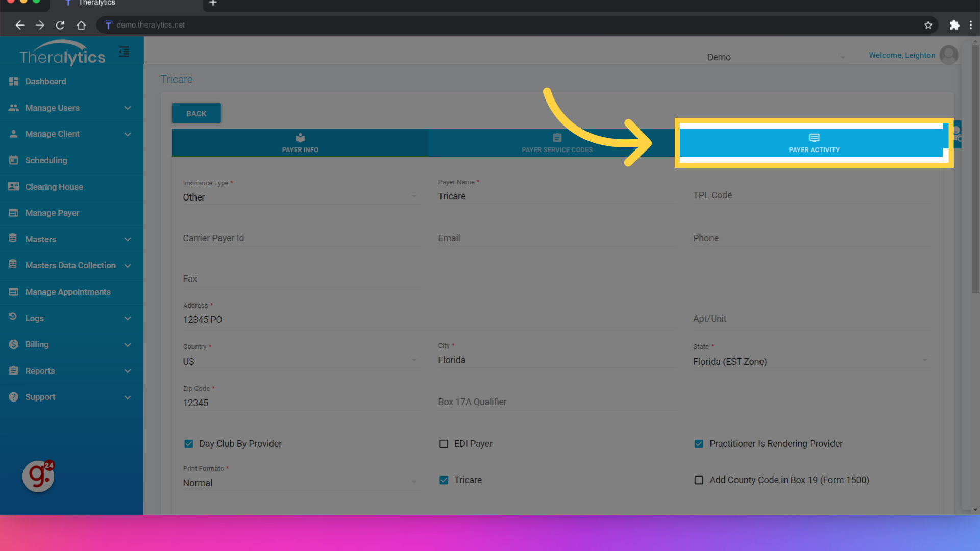Click the BACK button
This screenshot has width=980, height=551.
[x=197, y=113]
